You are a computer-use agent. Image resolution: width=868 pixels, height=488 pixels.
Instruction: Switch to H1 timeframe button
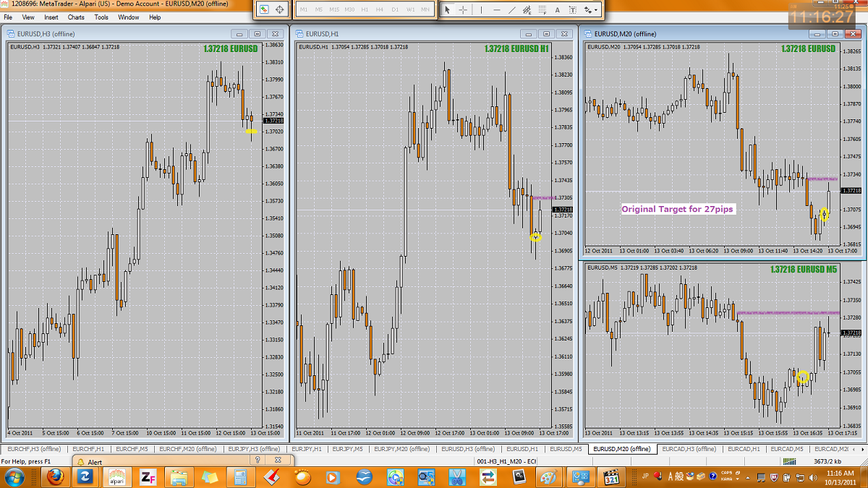pos(365,10)
